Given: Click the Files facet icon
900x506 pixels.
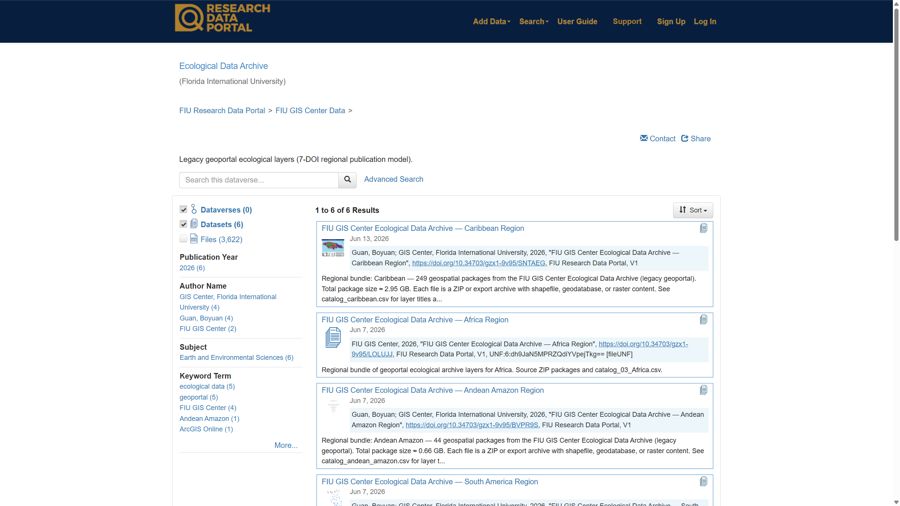Looking at the screenshot, I should click(194, 239).
